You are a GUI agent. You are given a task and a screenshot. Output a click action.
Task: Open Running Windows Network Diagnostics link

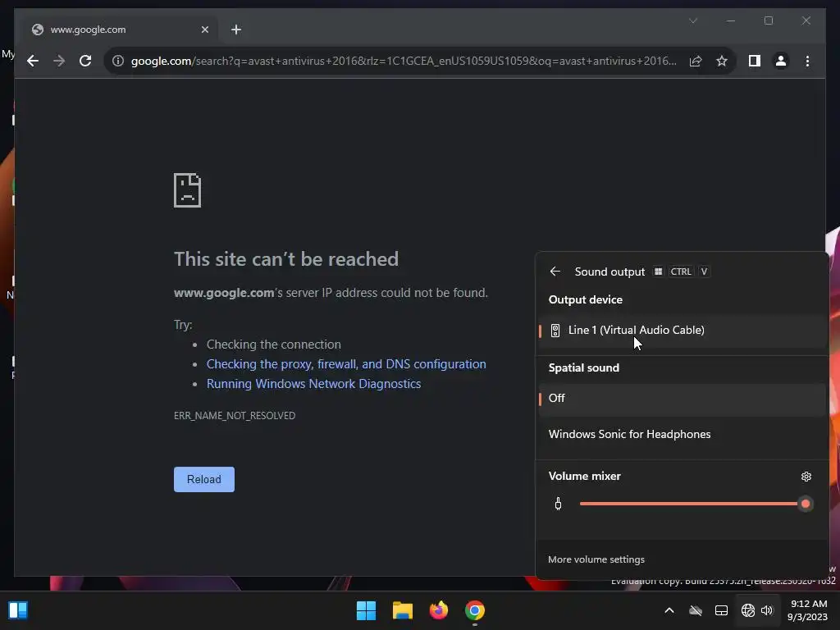(x=313, y=384)
